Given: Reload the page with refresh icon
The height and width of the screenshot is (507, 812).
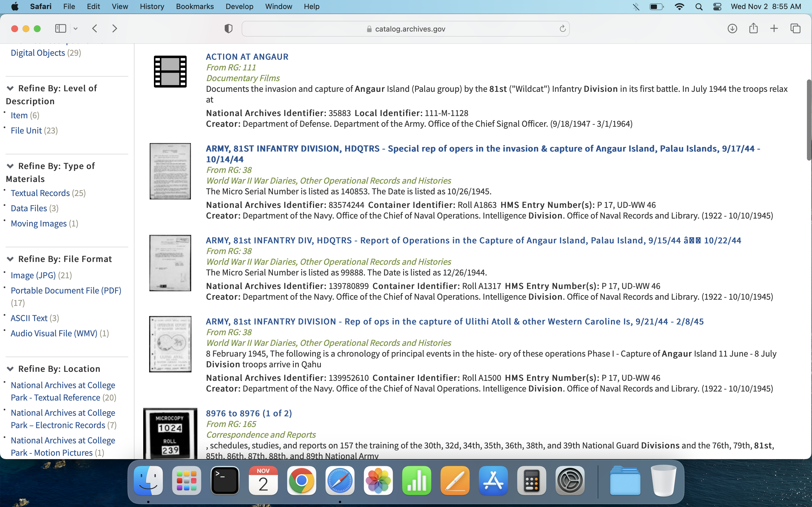Looking at the screenshot, I should (562, 29).
